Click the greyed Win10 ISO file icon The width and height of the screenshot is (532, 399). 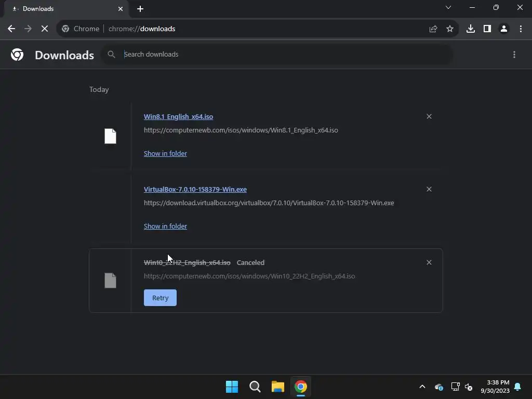point(110,280)
